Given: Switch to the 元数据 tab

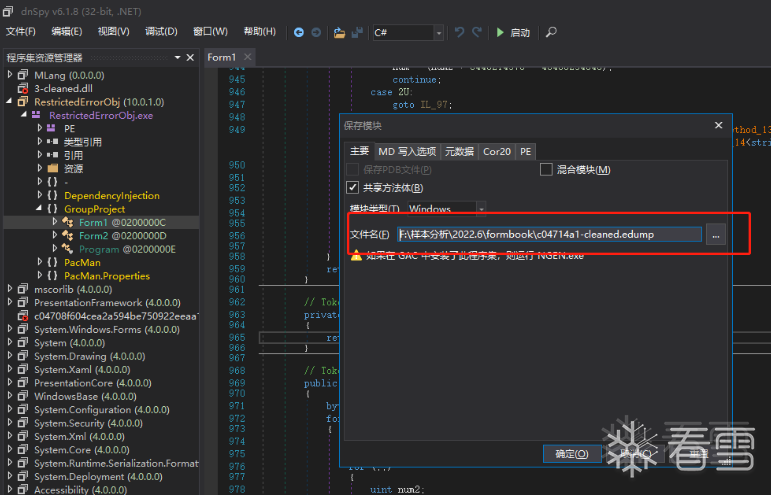Looking at the screenshot, I should pos(459,151).
